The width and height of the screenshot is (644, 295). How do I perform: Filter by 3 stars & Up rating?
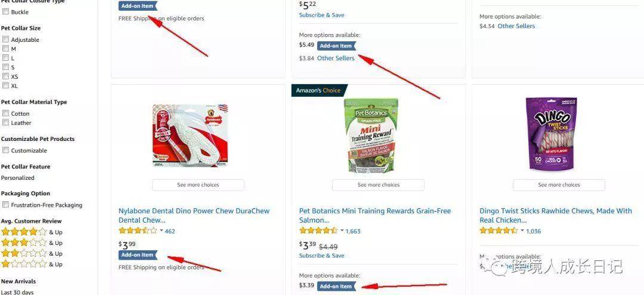pos(32,242)
